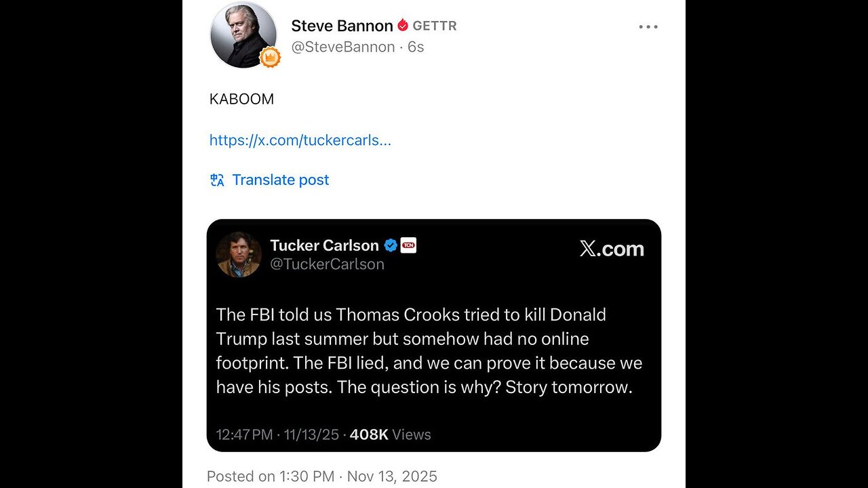Click the Translate post link
The height and width of the screenshot is (488, 868).
point(280,180)
